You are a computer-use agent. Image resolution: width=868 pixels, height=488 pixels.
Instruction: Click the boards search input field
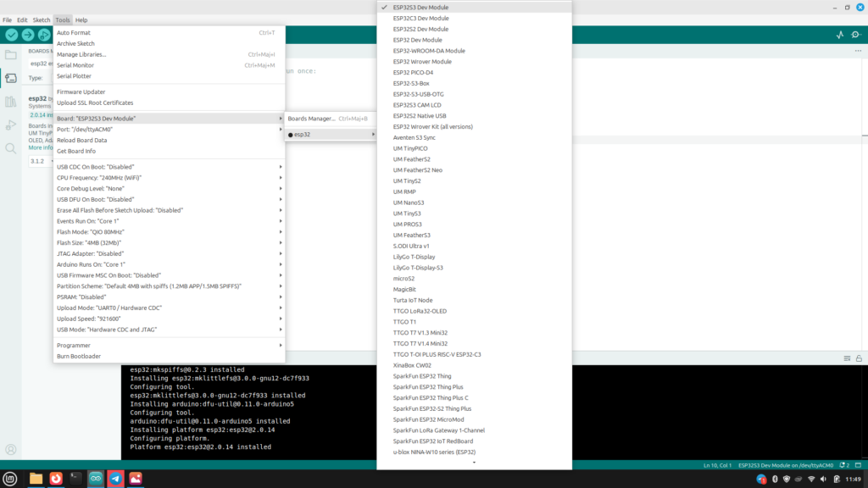point(41,64)
